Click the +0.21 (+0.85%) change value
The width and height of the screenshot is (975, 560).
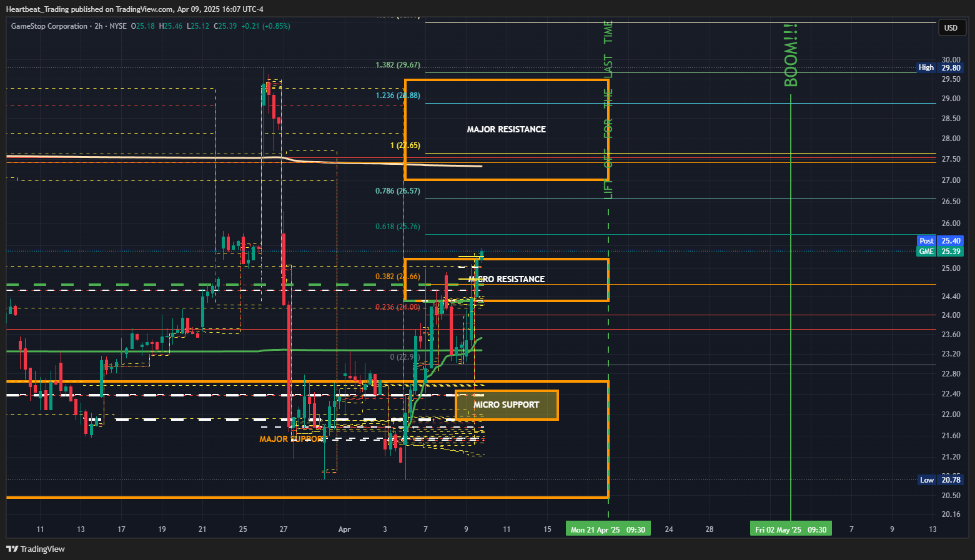click(265, 26)
